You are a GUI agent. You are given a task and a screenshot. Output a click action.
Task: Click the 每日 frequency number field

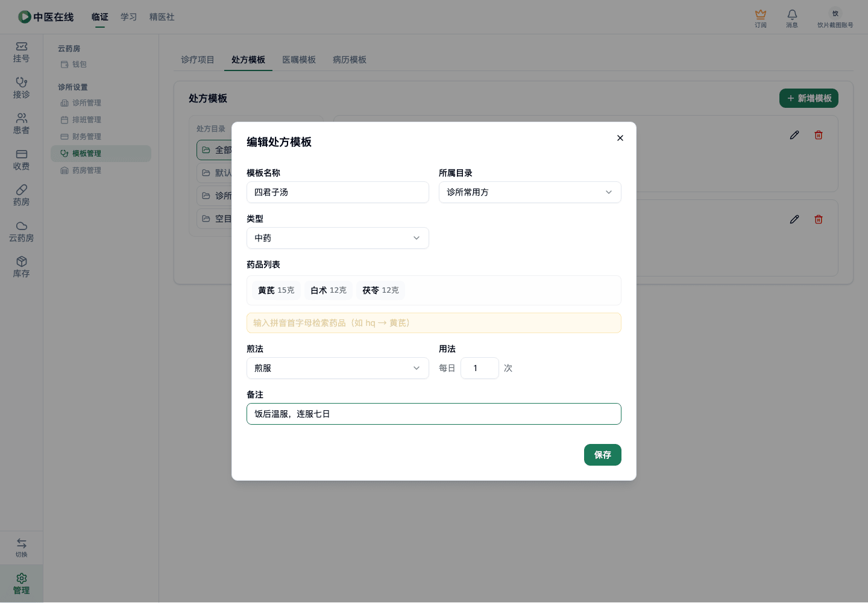point(480,368)
